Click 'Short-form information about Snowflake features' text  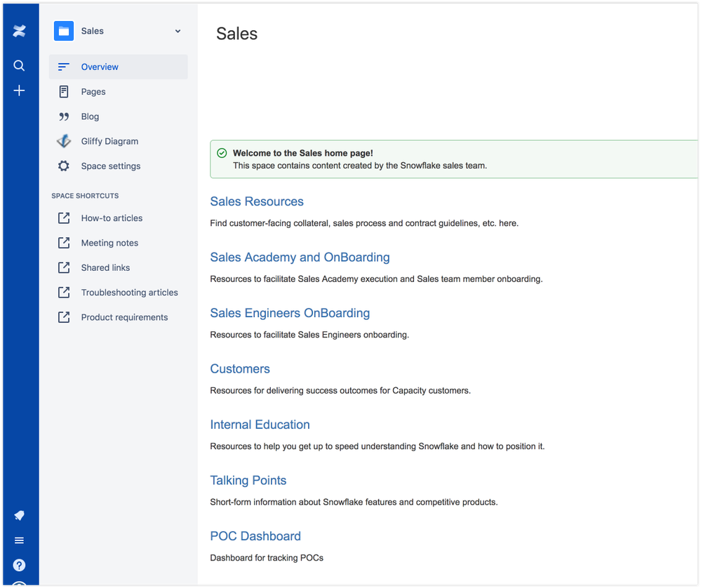354,502
